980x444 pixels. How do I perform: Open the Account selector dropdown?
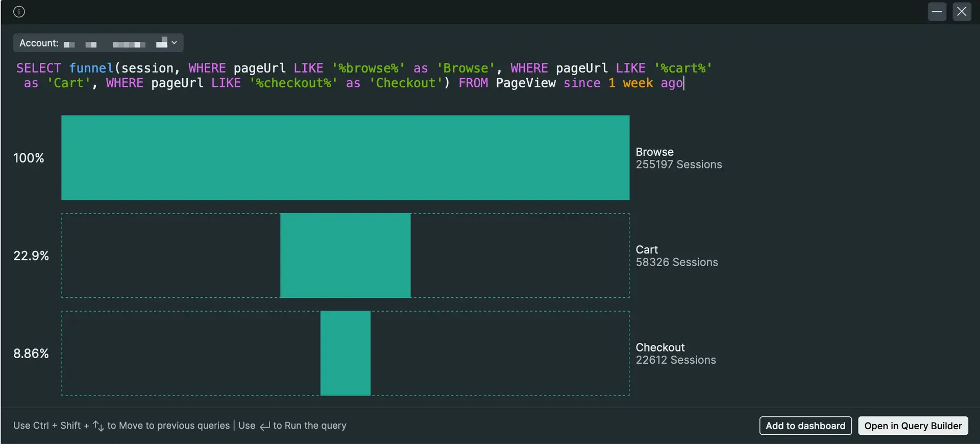[98, 43]
